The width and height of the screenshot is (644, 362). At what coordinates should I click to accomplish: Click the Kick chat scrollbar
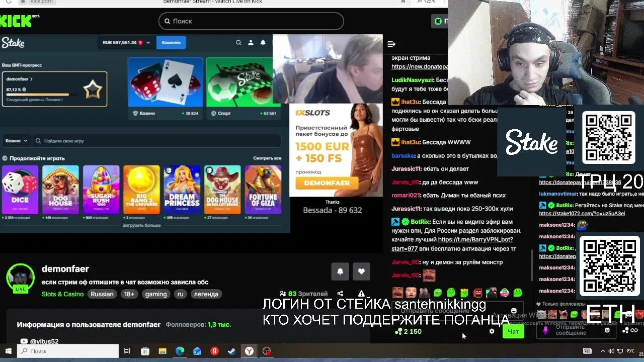[x=532, y=264]
